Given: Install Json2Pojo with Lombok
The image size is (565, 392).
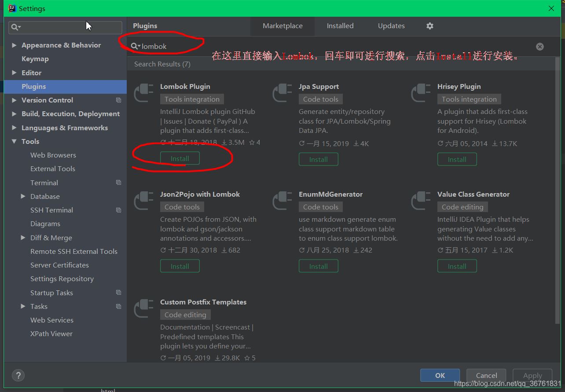Looking at the screenshot, I should (x=180, y=266).
